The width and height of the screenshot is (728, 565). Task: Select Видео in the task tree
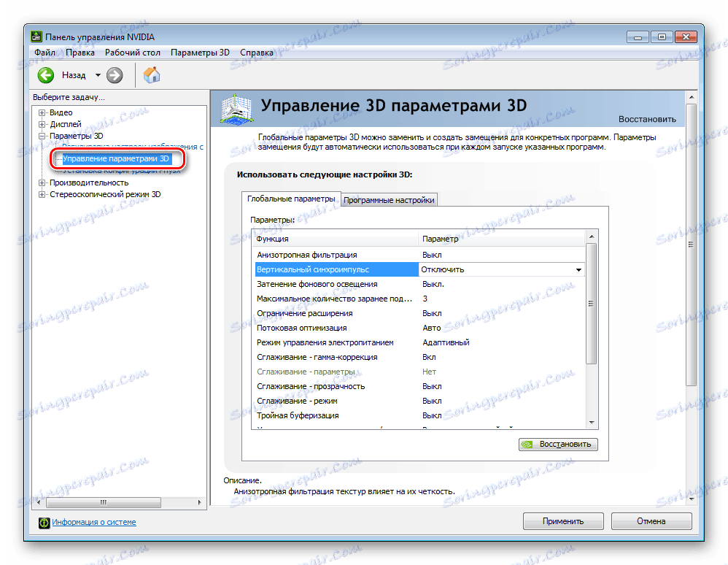coord(61,112)
